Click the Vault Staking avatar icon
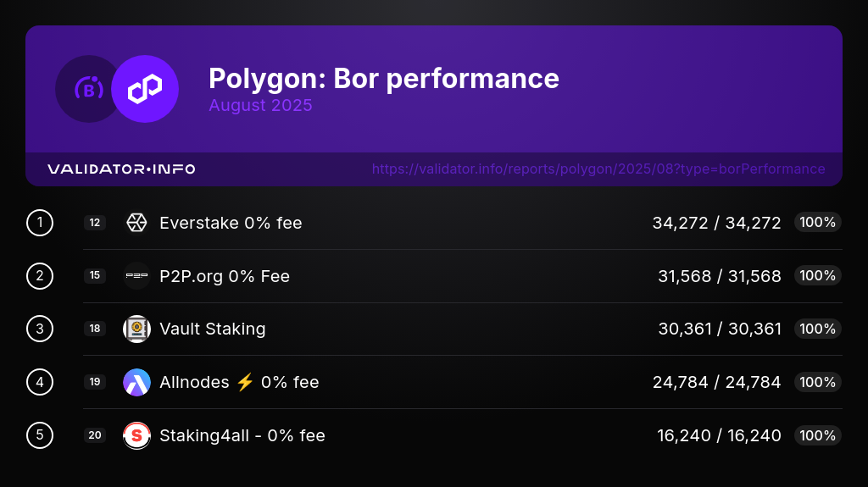This screenshot has width=868, height=487. pyautogui.click(x=136, y=329)
